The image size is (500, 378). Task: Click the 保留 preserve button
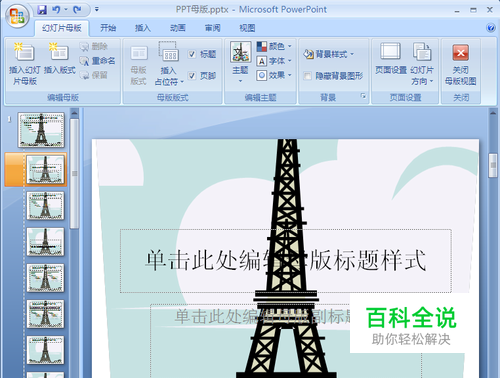coord(94,75)
